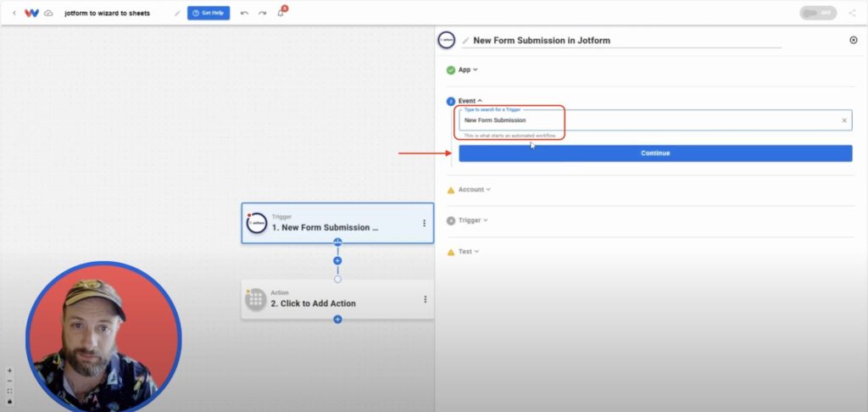Open the notifications bell

click(281, 13)
